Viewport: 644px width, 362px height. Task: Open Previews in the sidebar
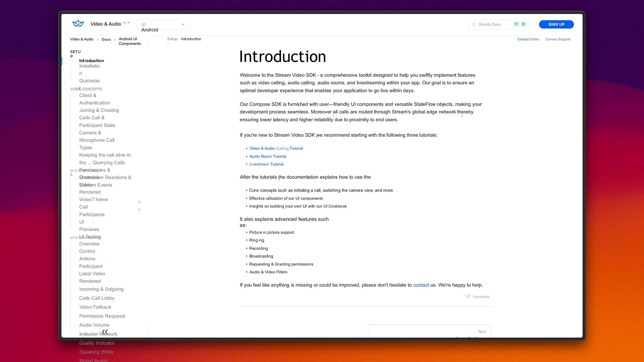click(x=89, y=229)
